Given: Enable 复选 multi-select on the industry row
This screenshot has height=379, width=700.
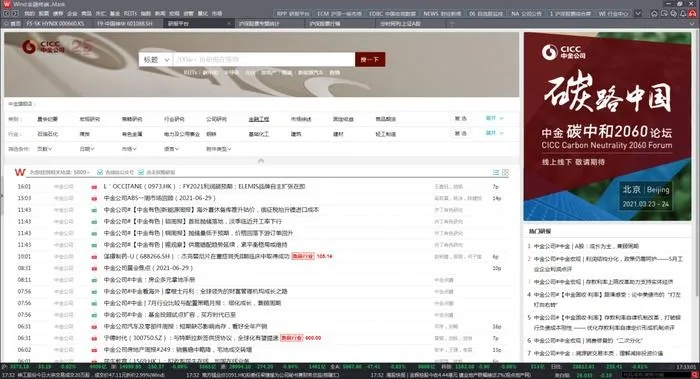Looking at the screenshot, I should point(461,133).
